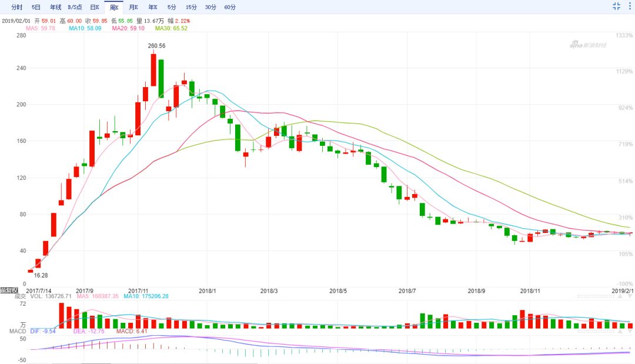Switch to the 15分 interval chart
The image size is (635, 364).
191,7
